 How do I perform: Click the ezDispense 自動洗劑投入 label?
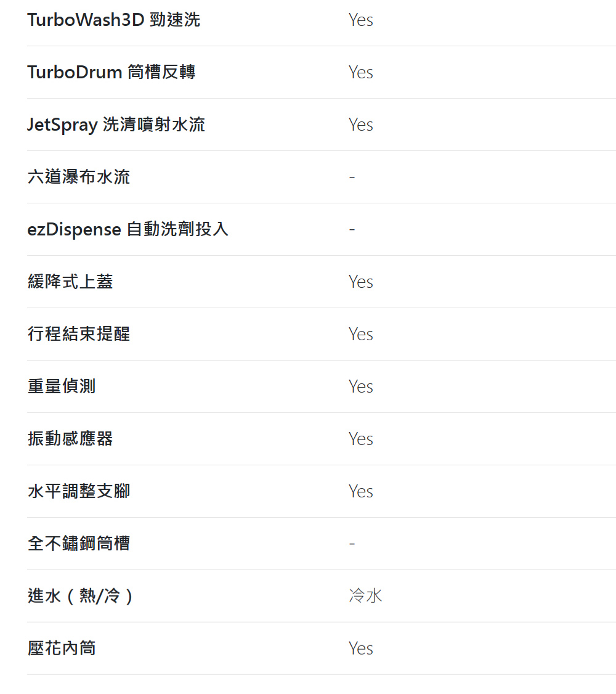128,229
